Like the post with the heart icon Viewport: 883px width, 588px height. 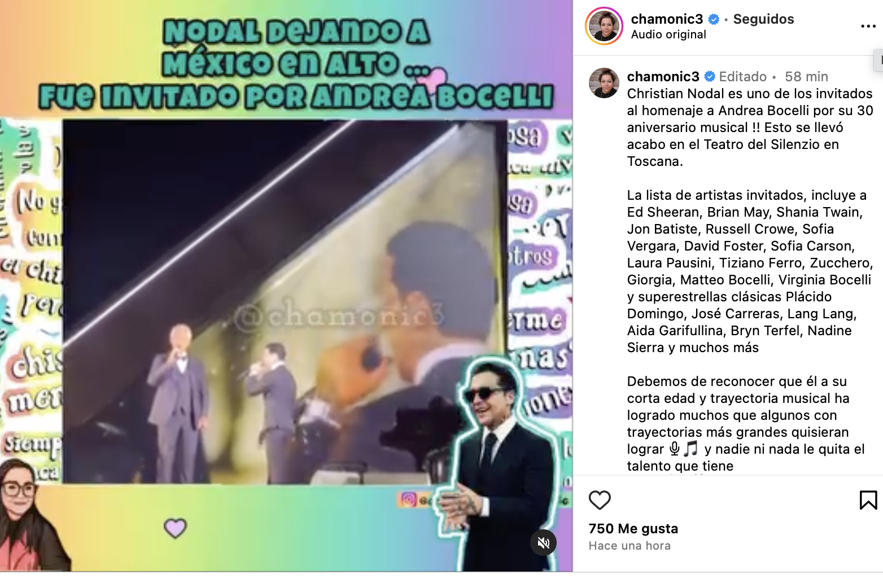click(600, 500)
